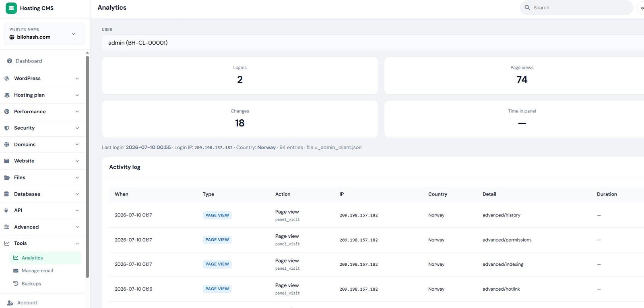
Task: Click the 'advanced/hotlink' detail cell
Action: click(x=501, y=289)
